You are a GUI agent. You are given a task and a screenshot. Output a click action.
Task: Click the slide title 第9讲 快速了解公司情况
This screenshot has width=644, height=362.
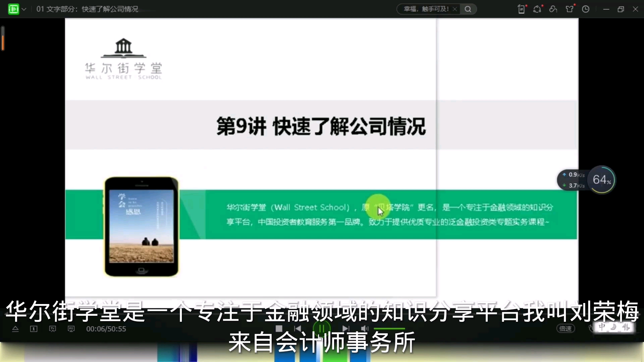[321, 126]
